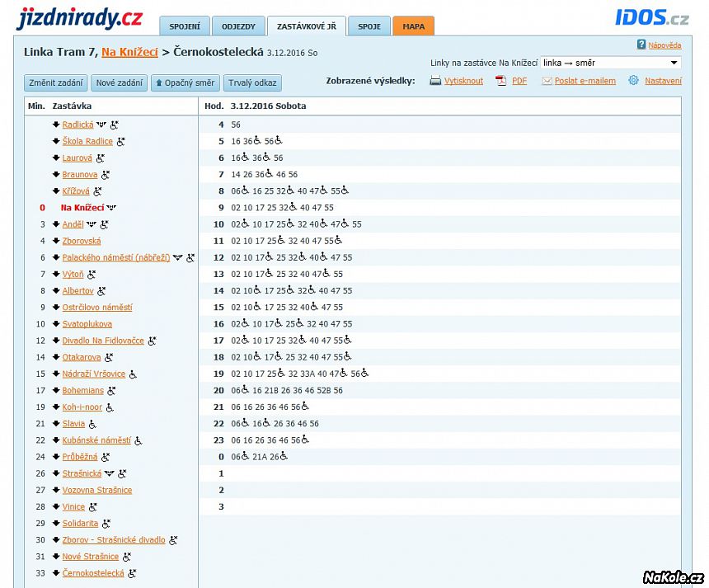Click the settings gear icon
The image size is (709, 588).
click(x=633, y=81)
